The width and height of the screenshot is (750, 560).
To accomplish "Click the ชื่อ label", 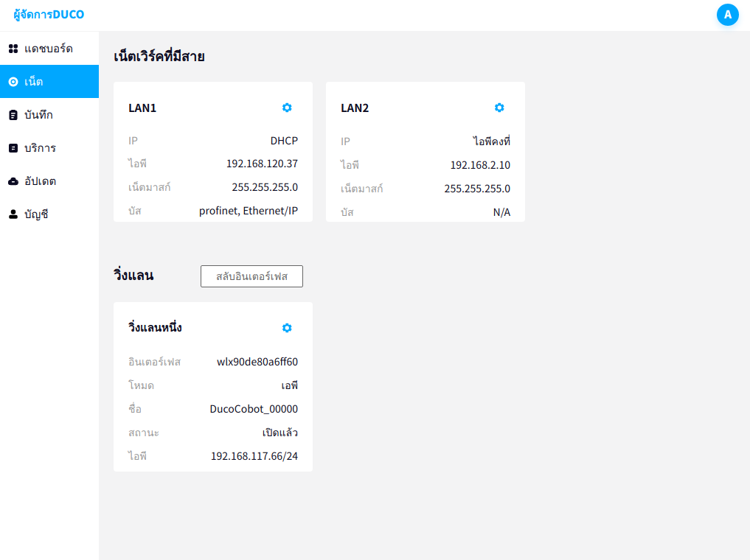I will [135, 409].
